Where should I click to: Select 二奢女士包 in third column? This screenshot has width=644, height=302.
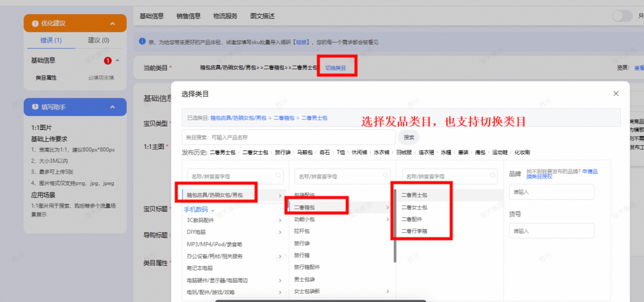pyautogui.click(x=414, y=207)
